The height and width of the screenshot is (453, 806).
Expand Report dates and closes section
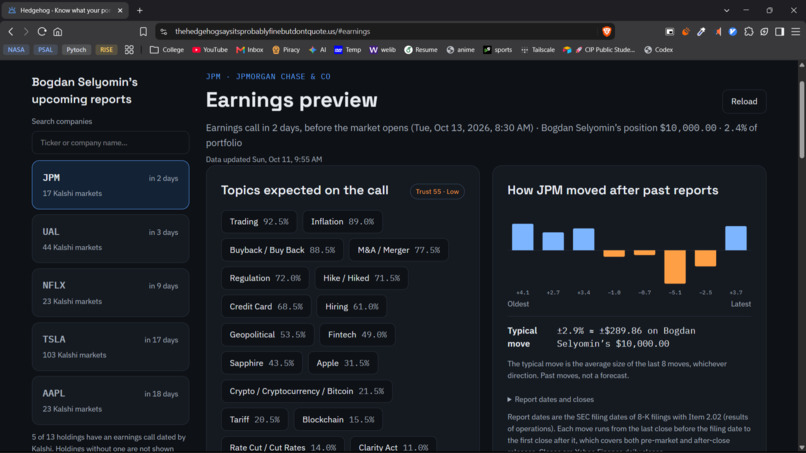point(551,400)
